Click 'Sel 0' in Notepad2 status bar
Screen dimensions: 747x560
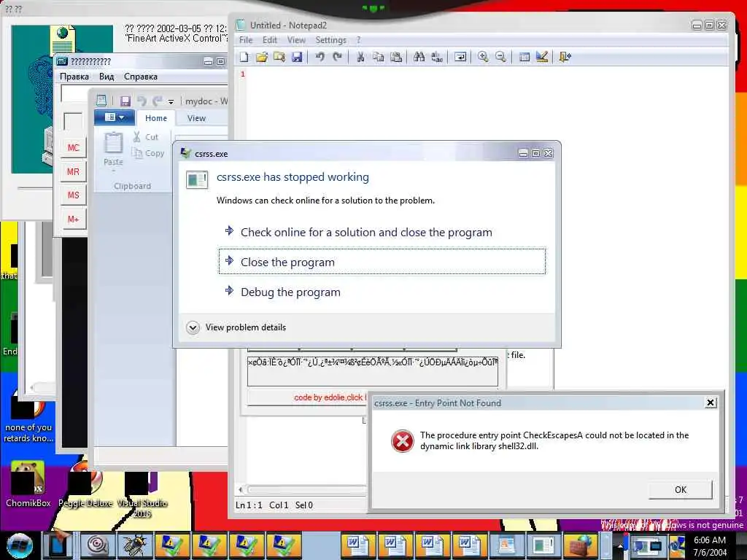[x=304, y=505]
